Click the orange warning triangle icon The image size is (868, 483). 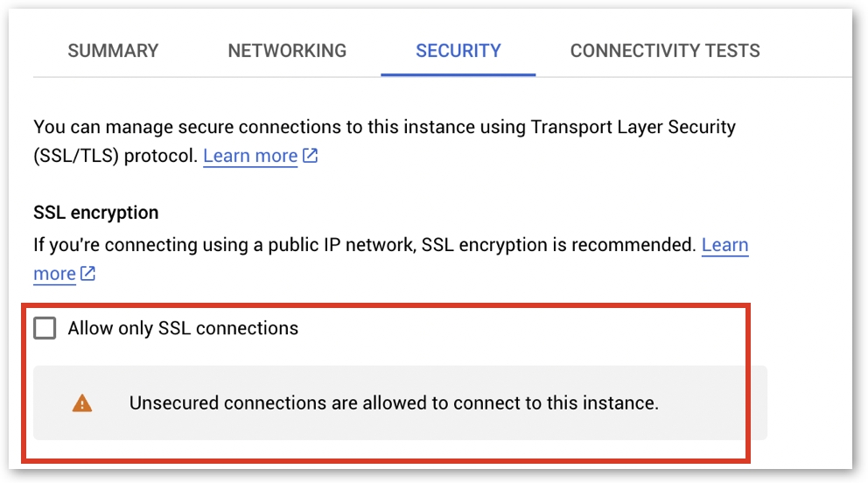coord(82,403)
